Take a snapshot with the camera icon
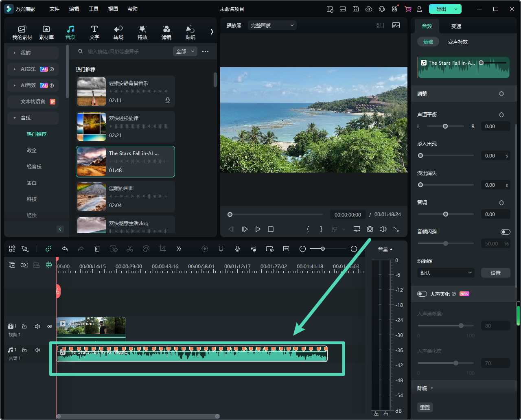 point(370,229)
